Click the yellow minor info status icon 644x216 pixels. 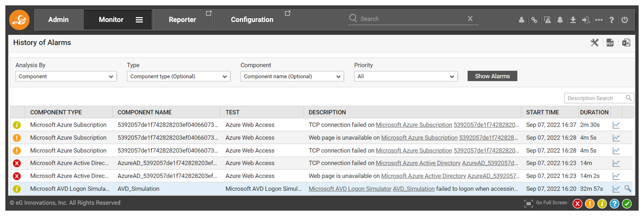tap(602, 204)
